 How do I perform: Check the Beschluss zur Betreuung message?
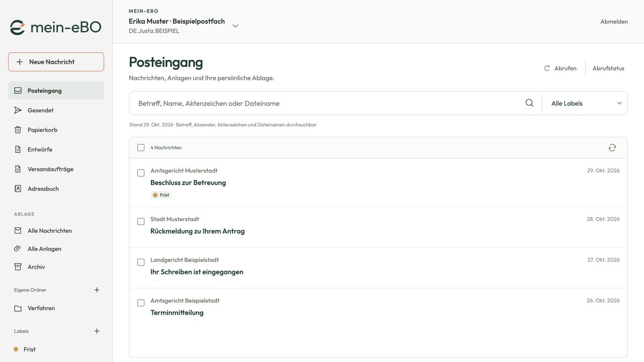tap(141, 173)
